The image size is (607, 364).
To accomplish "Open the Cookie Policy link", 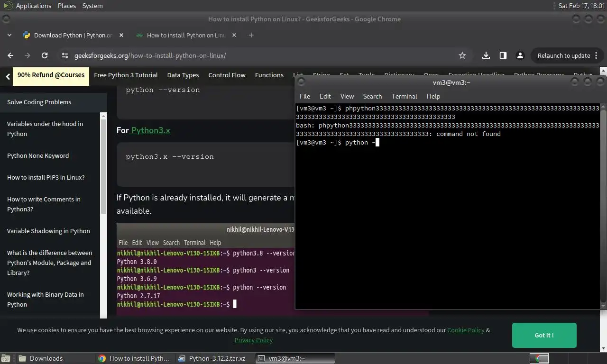I will click(x=466, y=330).
